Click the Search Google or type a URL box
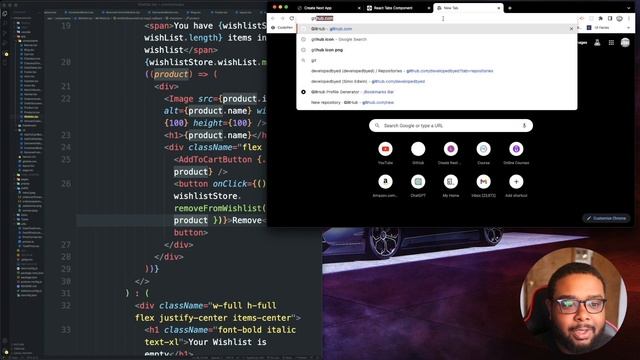This screenshot has width=640, height=360. coord(451,126)
